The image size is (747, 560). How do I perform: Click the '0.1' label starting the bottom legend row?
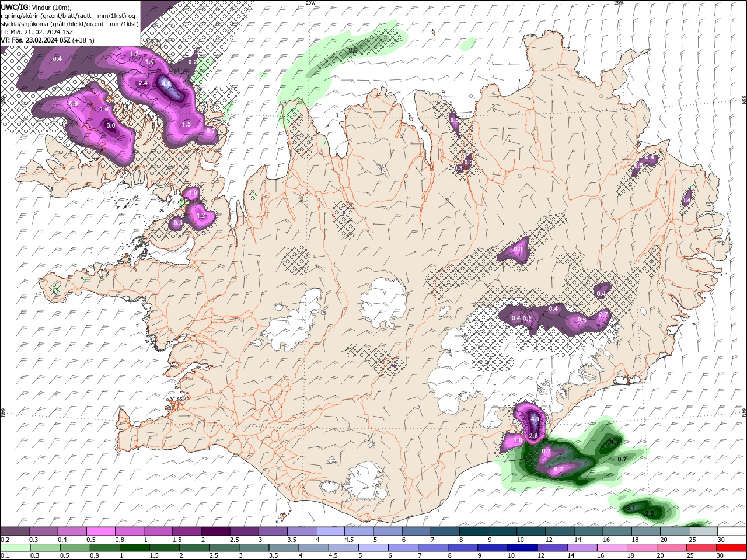5,555
